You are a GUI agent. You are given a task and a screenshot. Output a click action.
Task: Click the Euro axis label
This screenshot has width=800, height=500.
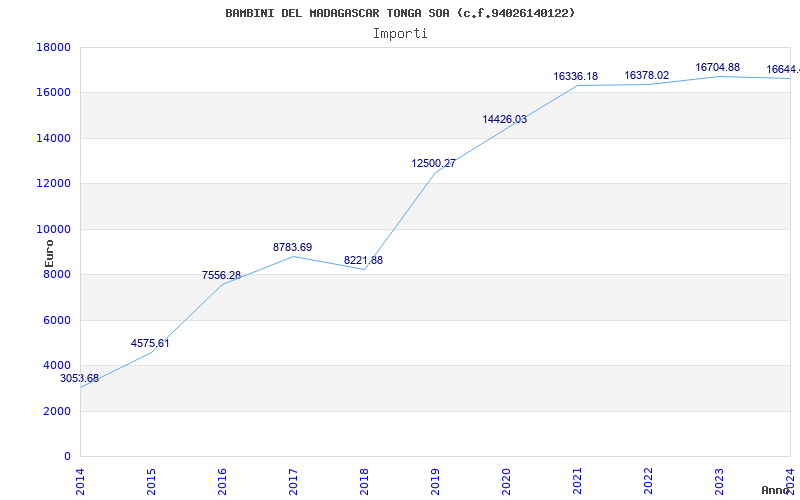tap(49, 253)
